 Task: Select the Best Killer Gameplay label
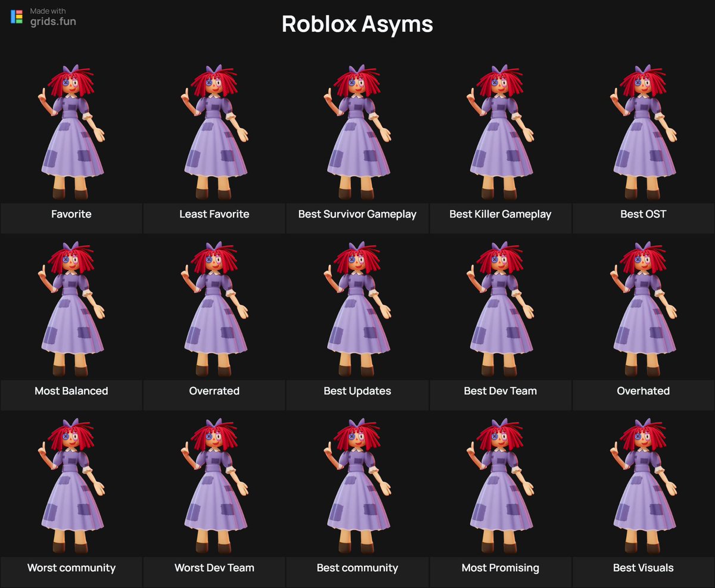tap(500, 214)
